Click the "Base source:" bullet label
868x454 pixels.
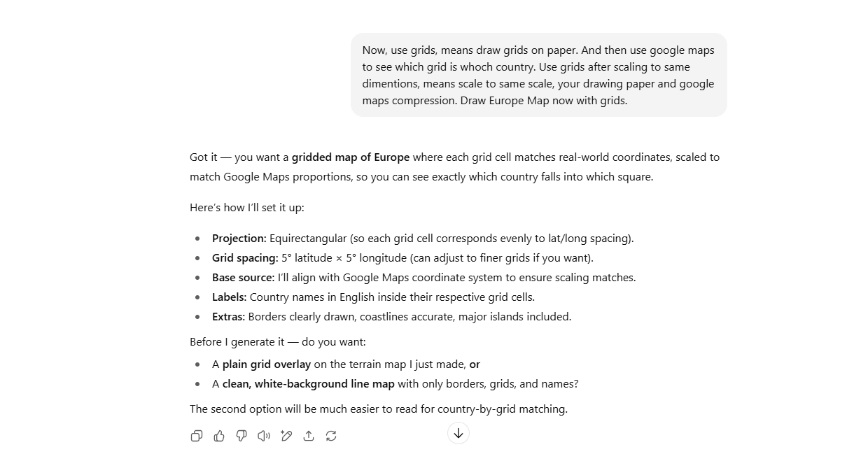click(243, 278)
